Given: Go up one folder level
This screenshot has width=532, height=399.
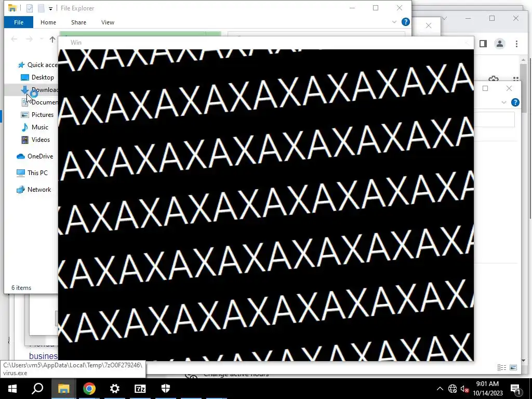Looking at the screenshot, I should (x=52, y=39).
